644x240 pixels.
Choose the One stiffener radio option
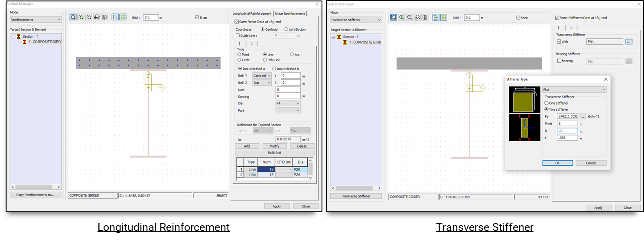(546, 103)
